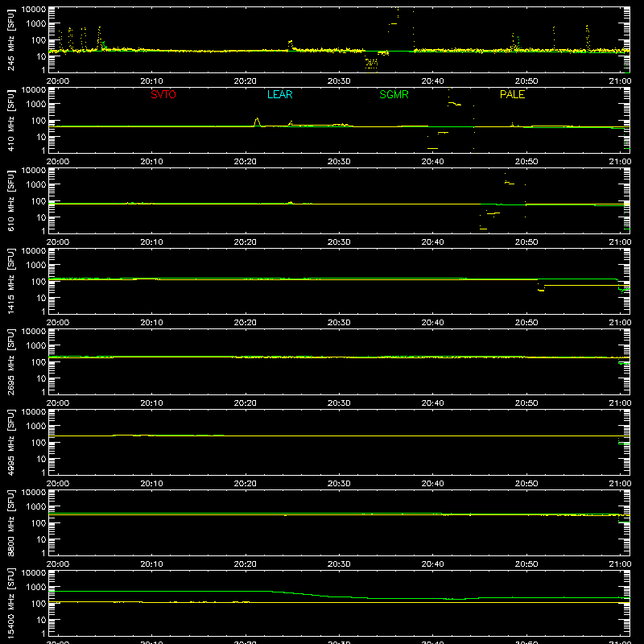Click the 1000 y-axis value on 410 MHz plot
Screen dimensions: 644x644
pyautogui.click(x=36, y=105)
